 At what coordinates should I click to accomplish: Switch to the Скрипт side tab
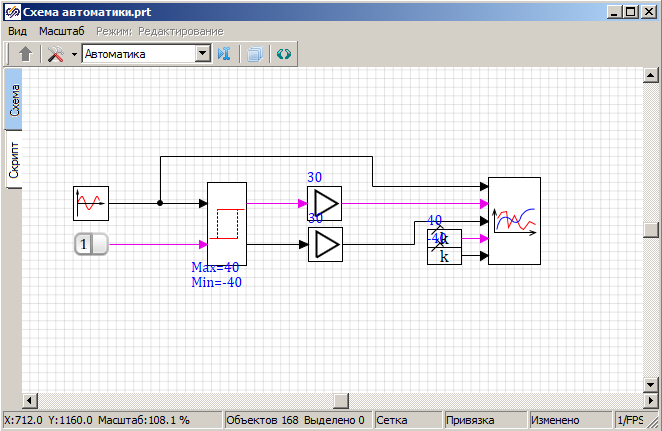pyautogui.click(x=14, y=160)
